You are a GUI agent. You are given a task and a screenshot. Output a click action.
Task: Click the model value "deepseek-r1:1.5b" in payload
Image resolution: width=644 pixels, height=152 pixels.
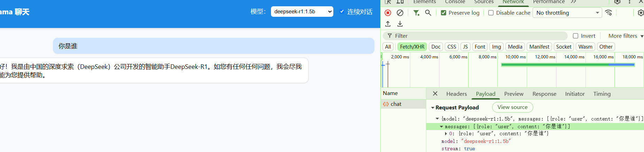(x=486, y=141)
